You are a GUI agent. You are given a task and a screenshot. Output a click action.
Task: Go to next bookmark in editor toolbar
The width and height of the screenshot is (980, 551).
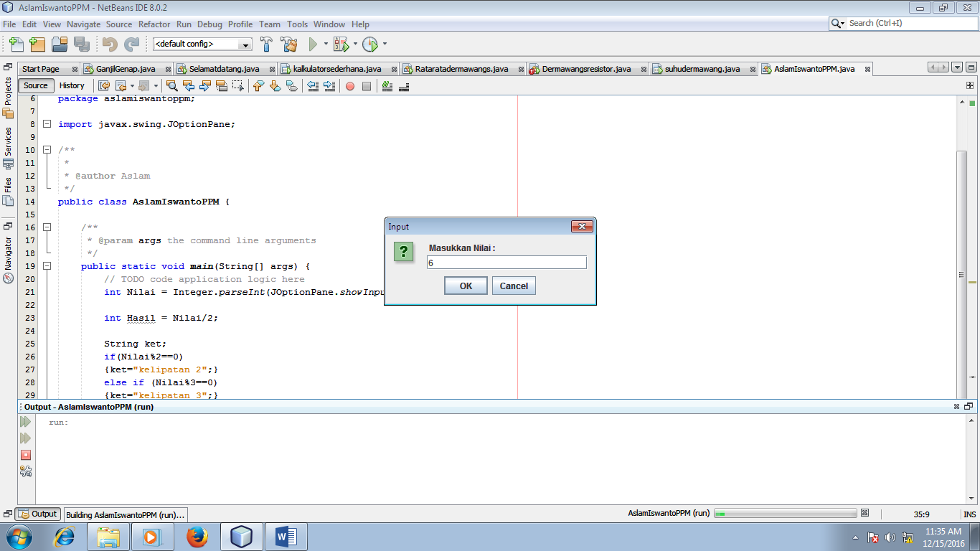coord(275,86)
